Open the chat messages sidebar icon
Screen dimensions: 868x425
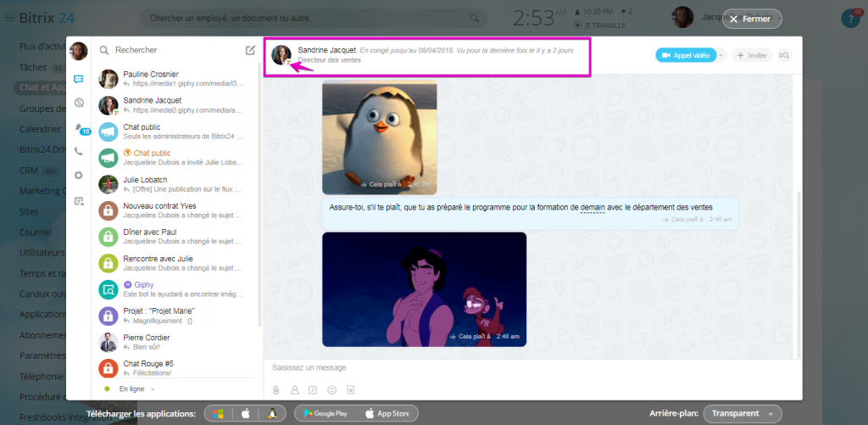click(x=78, y=79)
